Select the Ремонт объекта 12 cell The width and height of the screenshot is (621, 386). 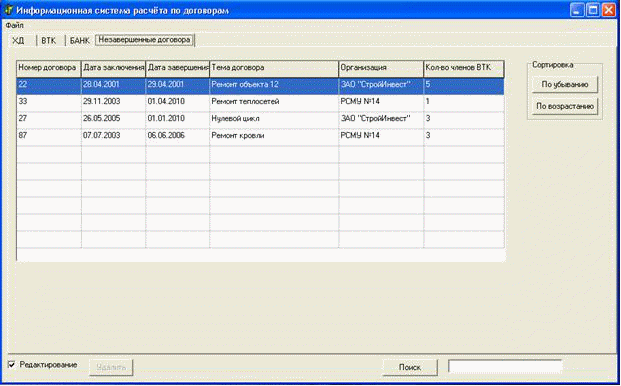click(274, 86)
